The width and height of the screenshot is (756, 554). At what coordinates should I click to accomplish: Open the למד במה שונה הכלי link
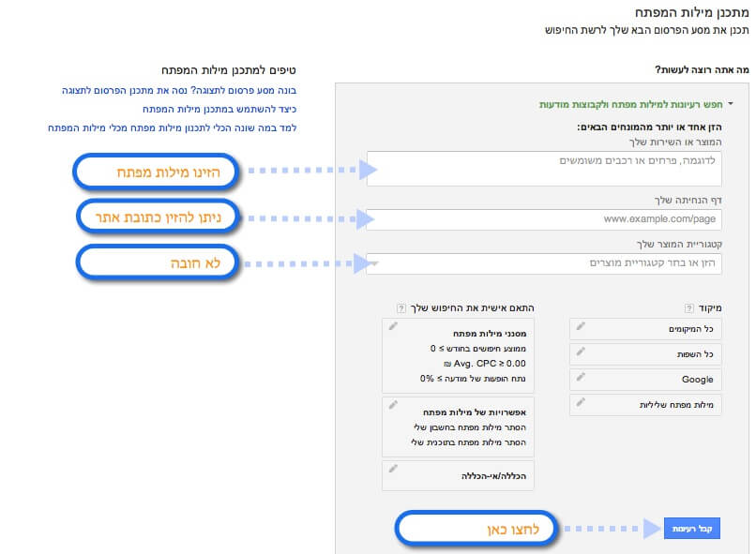point(173,127)
